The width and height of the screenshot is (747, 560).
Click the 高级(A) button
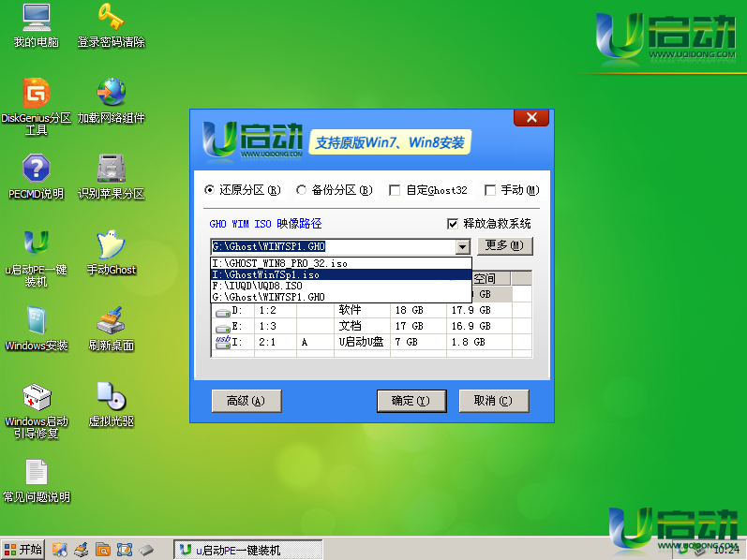tap(247, 401)
